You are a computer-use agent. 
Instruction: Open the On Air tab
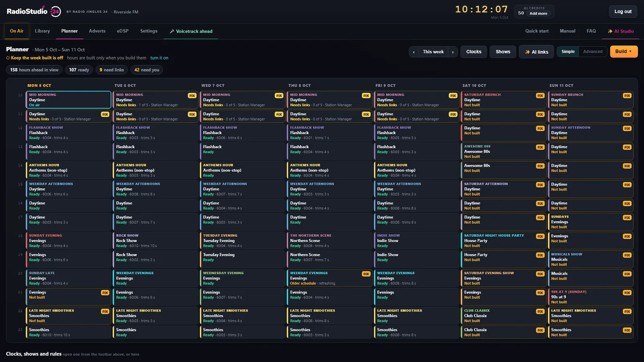(17, 31)
